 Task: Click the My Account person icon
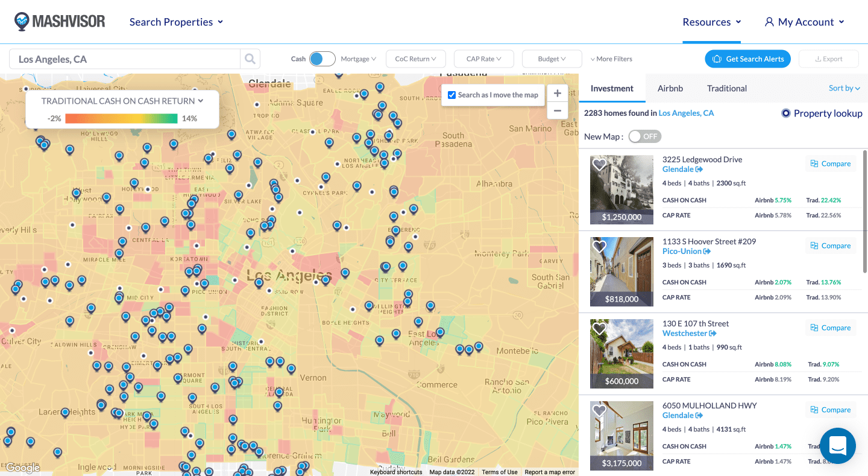tap(769, 22)
